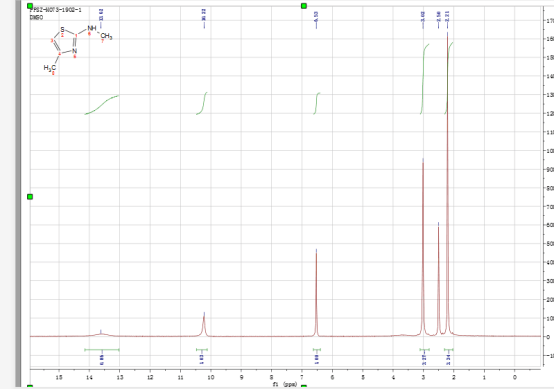Image resolution: width=554 pixels, height=390 pixels.
Task: Select the broad peak near 10.2 ppm
Action: [204, 325]
